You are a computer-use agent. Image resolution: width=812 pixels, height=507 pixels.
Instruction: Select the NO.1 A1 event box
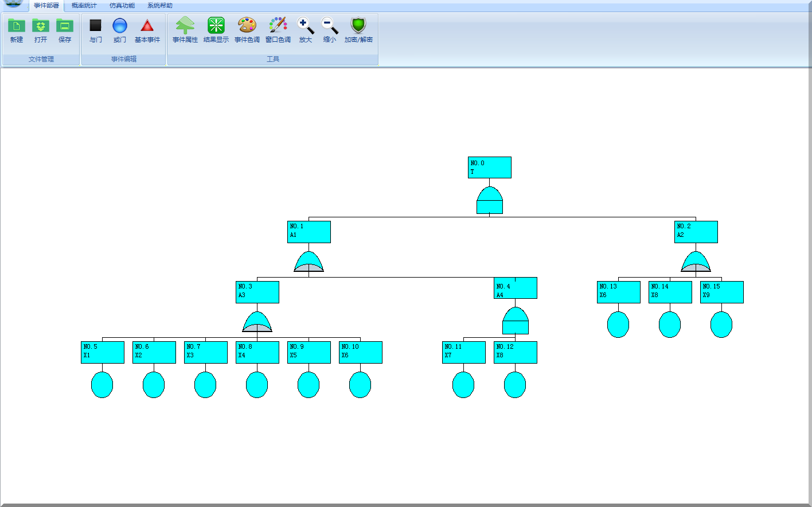click(x=309, y=232)
